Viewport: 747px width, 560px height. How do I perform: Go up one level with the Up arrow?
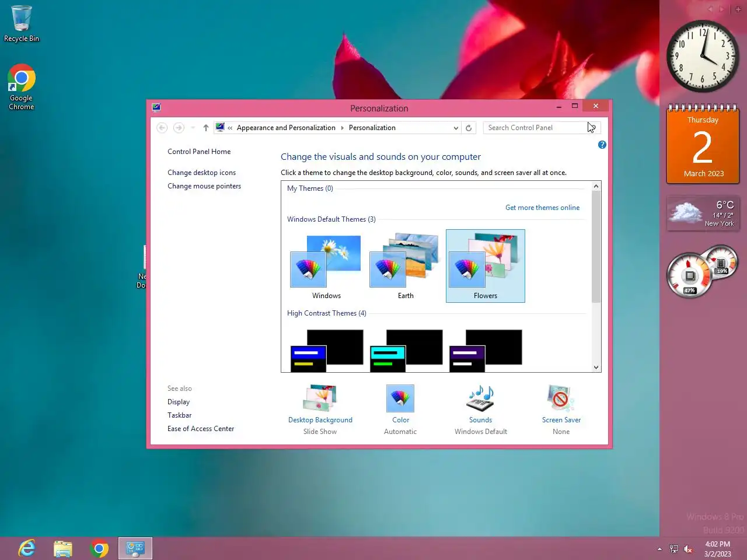(205, 128)
